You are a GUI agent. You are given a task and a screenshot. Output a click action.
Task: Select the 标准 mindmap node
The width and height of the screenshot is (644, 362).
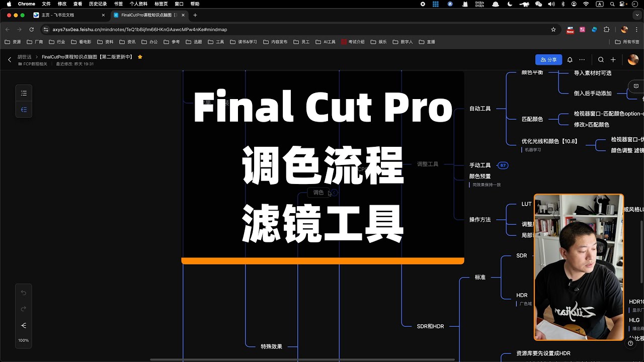[480, 277]
